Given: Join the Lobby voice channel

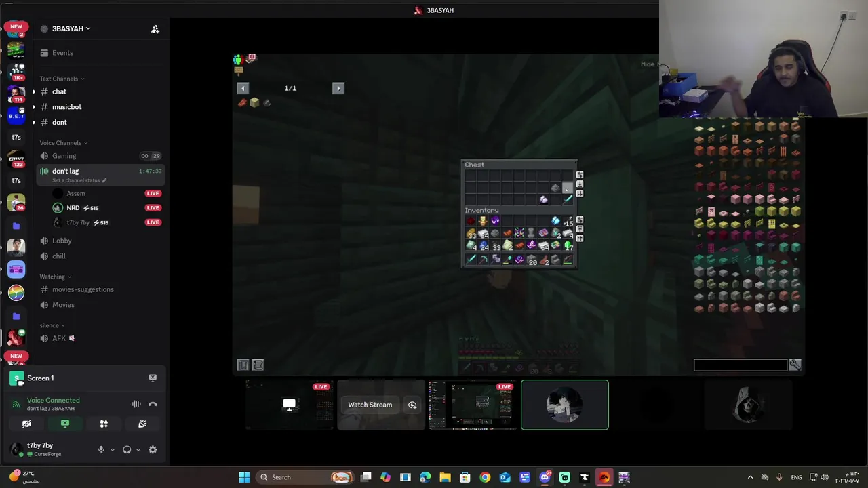Looking at the screenshot, I should (100, 241).
